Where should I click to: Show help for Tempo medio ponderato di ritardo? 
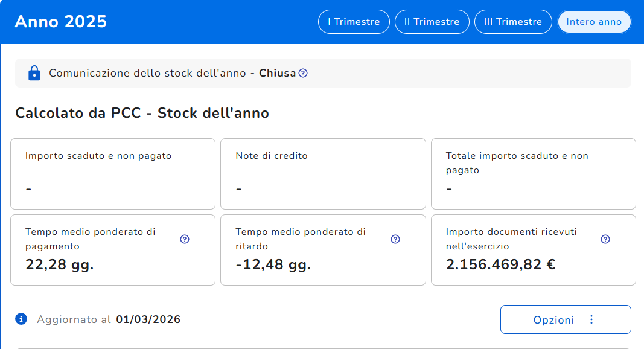point(395,239)
